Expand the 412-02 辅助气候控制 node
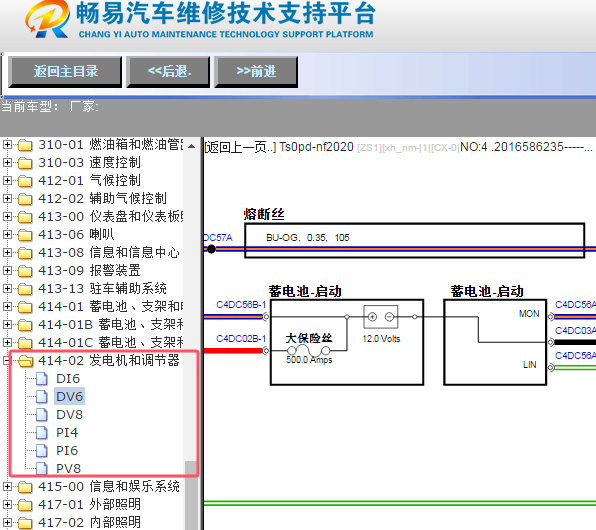 (7, 198)
